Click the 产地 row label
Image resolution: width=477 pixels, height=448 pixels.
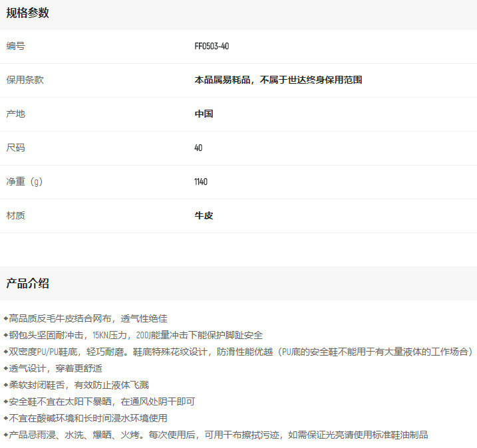[x=16, y=114]
